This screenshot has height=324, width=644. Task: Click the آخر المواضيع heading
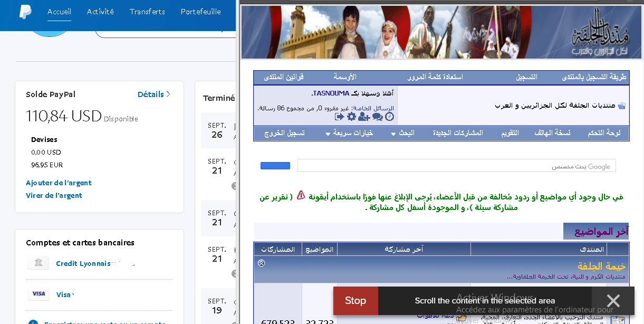[x=600, y=232]
